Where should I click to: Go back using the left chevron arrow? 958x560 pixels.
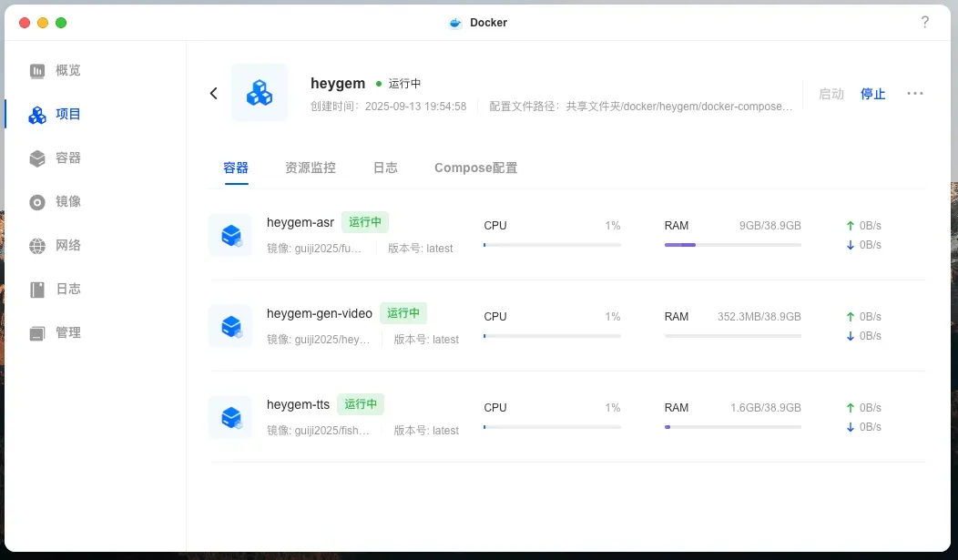click(x=214, y=93)
